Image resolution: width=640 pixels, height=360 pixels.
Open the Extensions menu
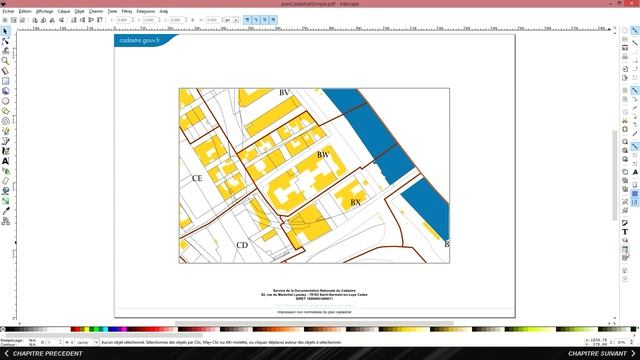146,11
